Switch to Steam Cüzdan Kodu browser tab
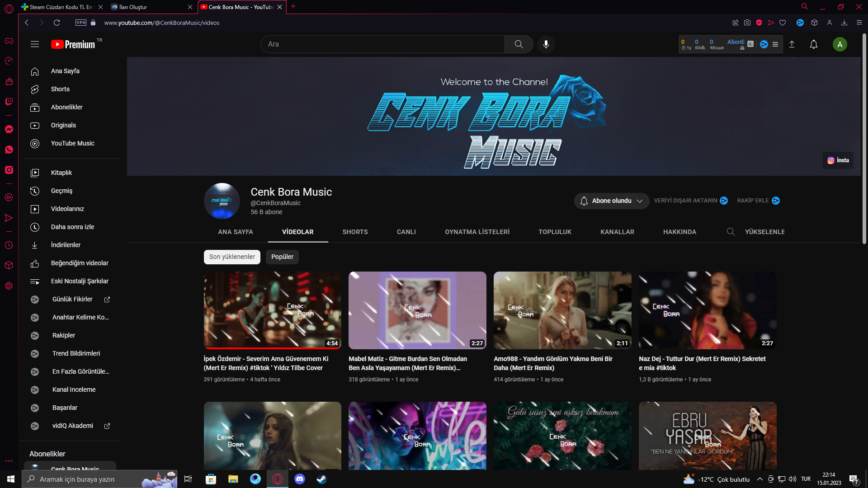868x488 pixels. 61,7
